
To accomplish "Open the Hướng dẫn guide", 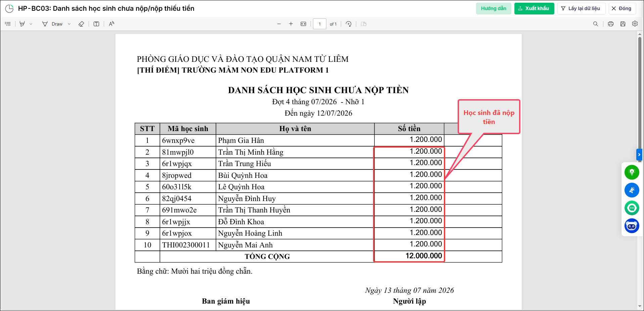I will [x=494, y=8].
